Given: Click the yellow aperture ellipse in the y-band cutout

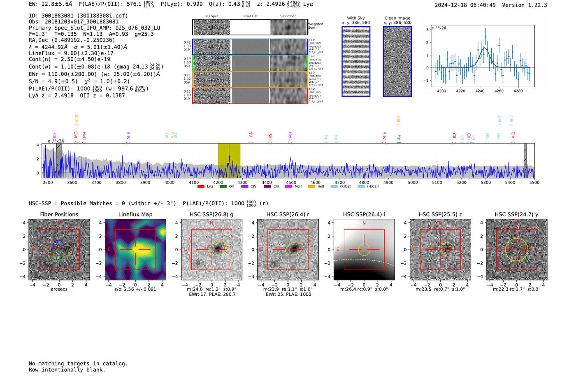Looking at the screenshot, I should coord(516,250).
